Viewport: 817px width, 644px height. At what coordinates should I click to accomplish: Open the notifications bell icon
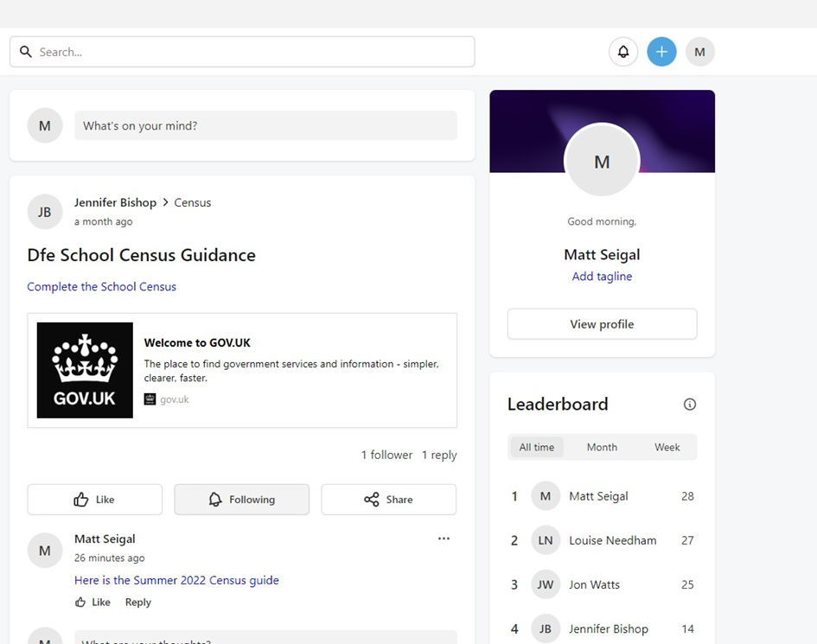(x=623, y=52)
